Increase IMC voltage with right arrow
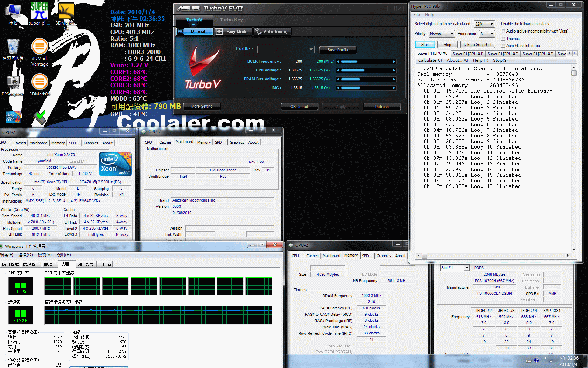 394,88
